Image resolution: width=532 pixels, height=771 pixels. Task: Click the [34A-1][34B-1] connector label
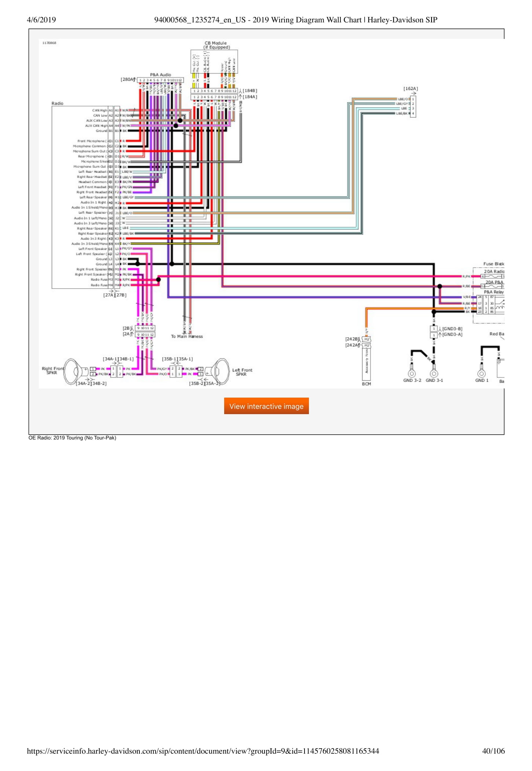(118, 359)
